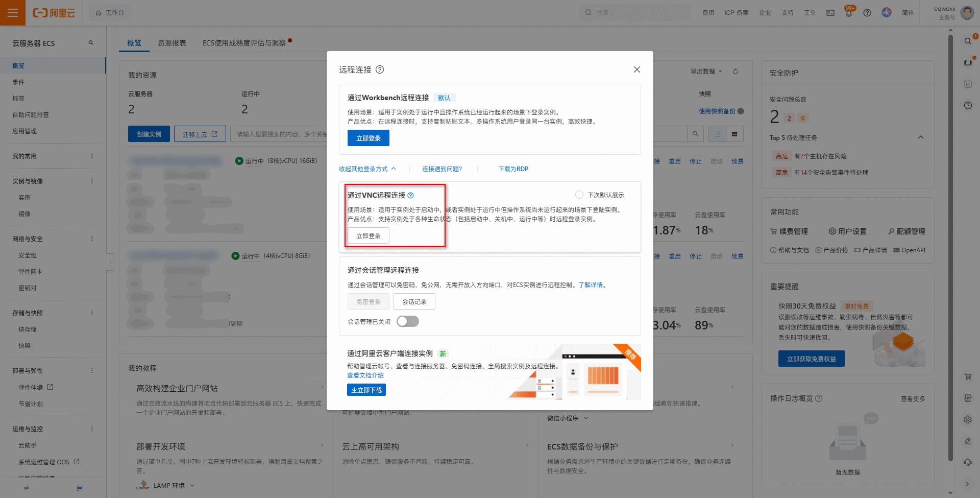Screen dimensions: 980x498
Task: Open 工单 in the top menu
Action: (x=810, y=13)
